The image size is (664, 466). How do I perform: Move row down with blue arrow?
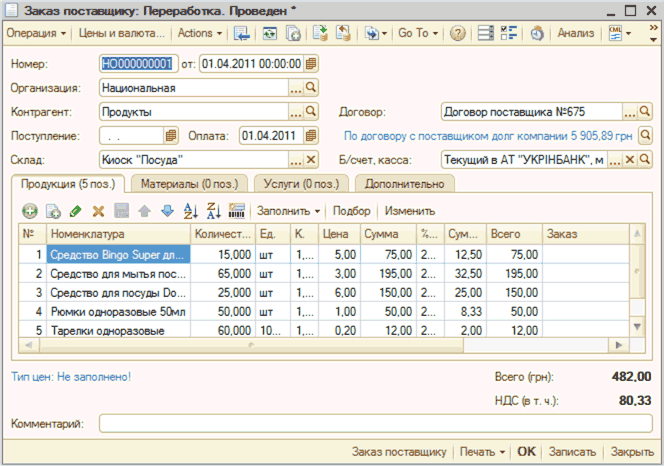pyautogui.click(x=167, y=211)
